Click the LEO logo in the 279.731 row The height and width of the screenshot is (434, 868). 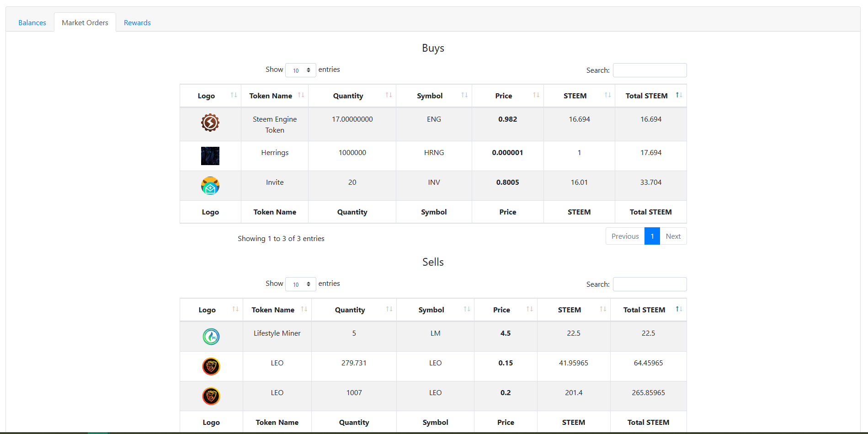coord(211,366)
